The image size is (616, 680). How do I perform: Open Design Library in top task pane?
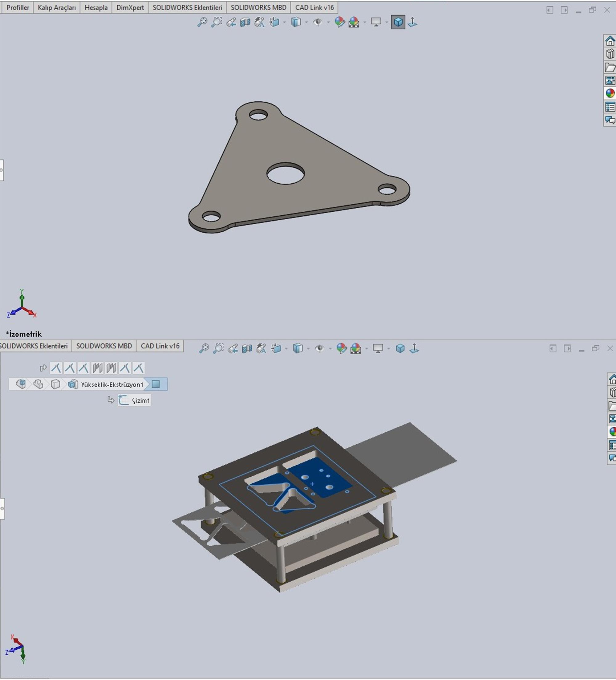(x=610, y=54)
